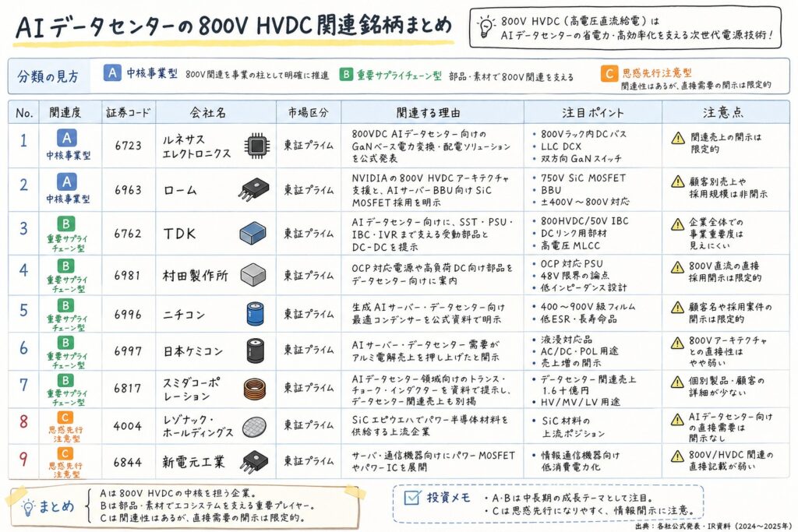This screenshot has height=532, width=798.
Task: Click the warning icon in the レゾナック row
Action: [x=677, y=420]
